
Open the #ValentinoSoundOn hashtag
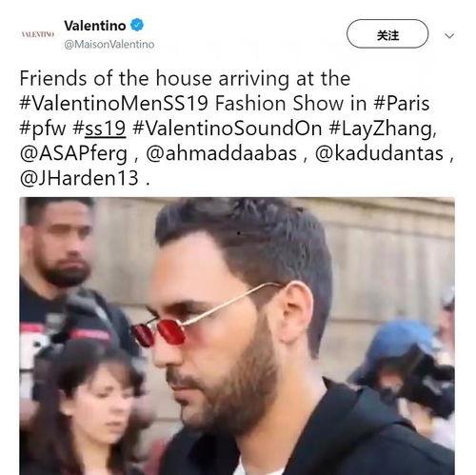point(227,129)
